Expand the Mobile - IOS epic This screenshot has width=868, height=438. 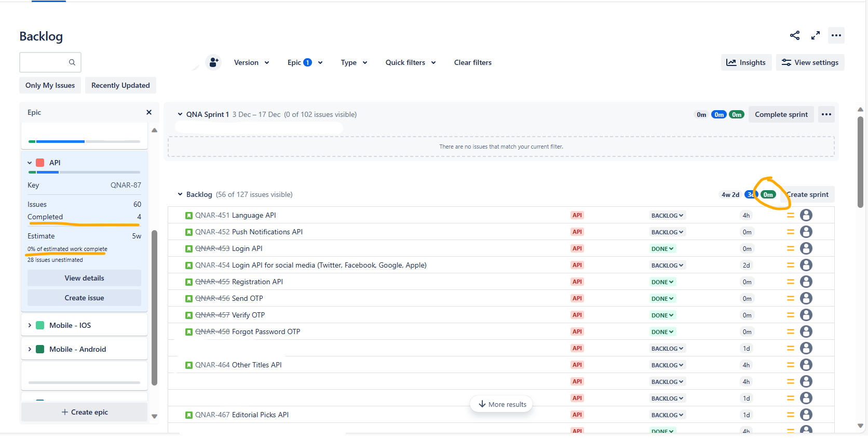(30, 325)
